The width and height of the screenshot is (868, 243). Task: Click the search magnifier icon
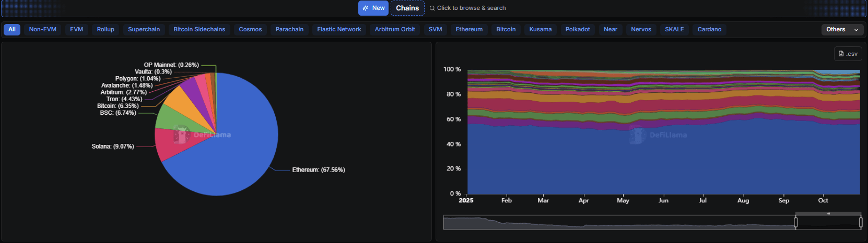(432, 8)
